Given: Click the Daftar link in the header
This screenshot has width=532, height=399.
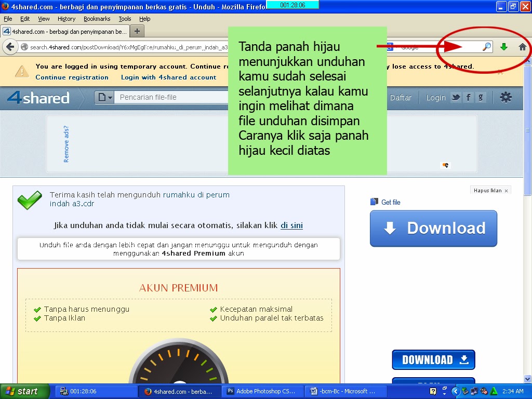Looking at the screenshot, I should pos(401,98).
